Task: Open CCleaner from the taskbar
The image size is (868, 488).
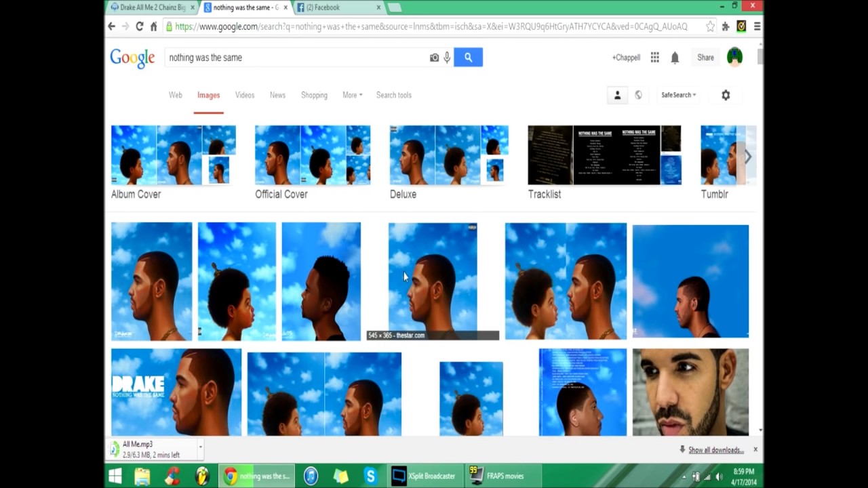Action: 172,476
